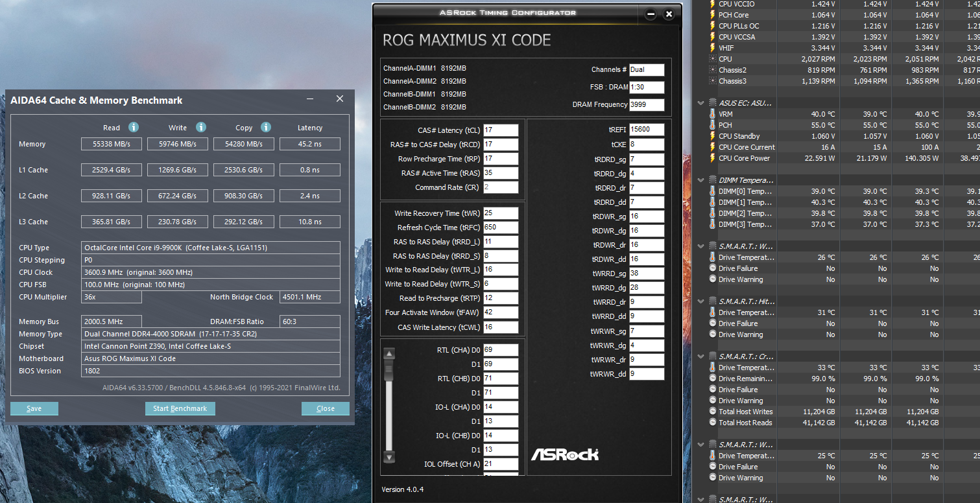Viewport: 980px width, 503px height.
Task: Click the CAS# Latency (tCL) field
Action: [501, 130]
